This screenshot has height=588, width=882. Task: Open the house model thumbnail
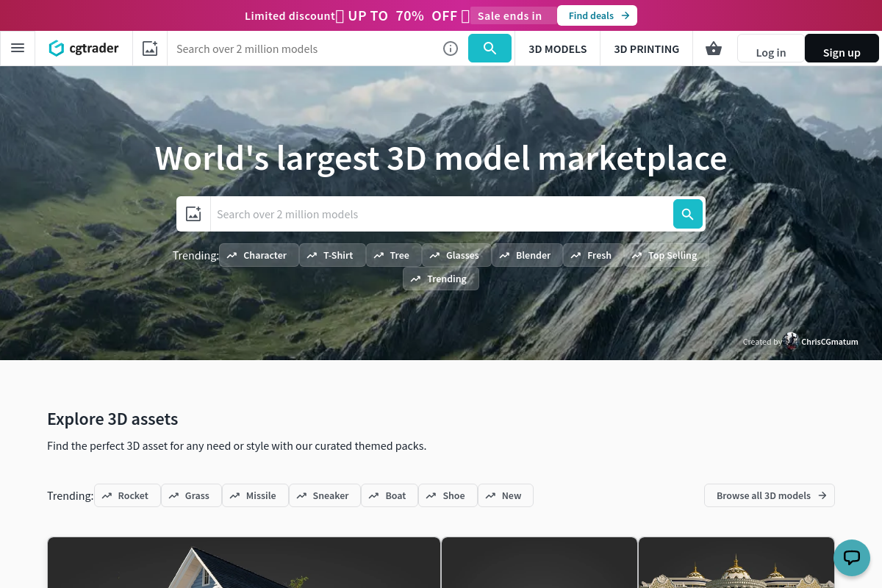point(244,562)
